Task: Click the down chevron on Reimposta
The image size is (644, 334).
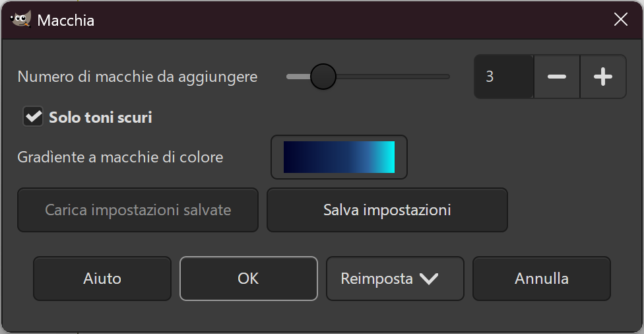Action: click(429, 279)
